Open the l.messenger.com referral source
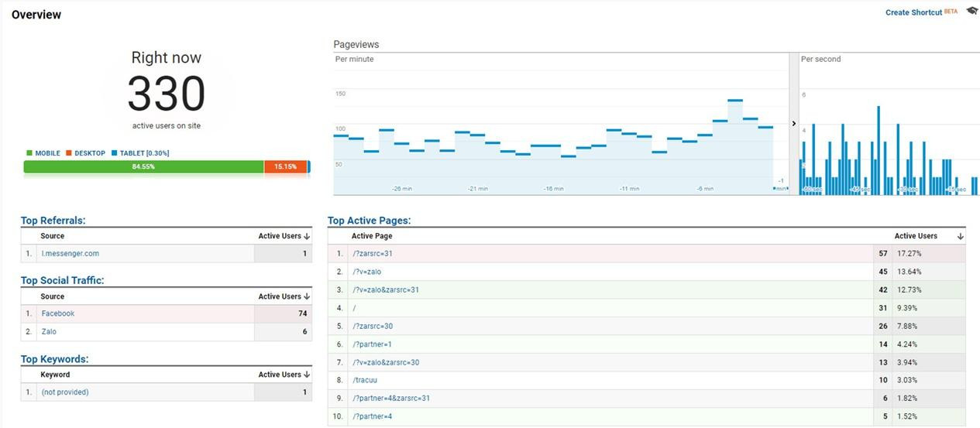 [70, 254]
